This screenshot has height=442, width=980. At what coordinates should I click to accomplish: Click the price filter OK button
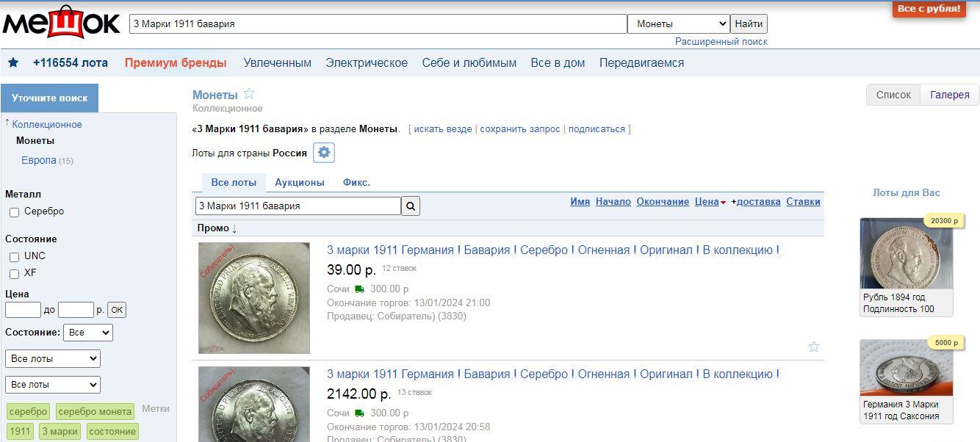(x=117, y=310)
